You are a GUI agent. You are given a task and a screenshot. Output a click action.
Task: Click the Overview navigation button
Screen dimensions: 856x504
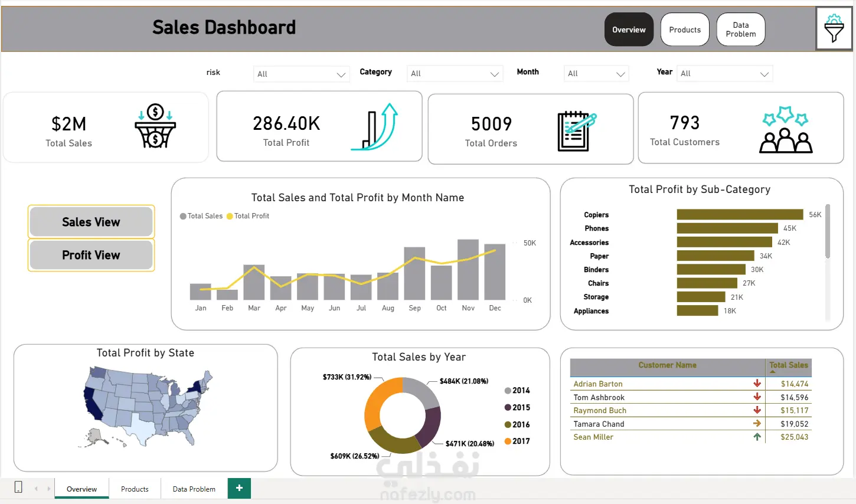629,30
